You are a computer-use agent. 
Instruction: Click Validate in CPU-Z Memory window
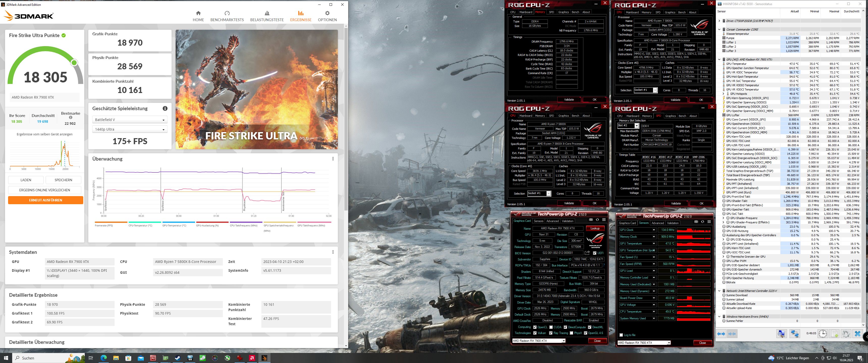coord(569,100)
